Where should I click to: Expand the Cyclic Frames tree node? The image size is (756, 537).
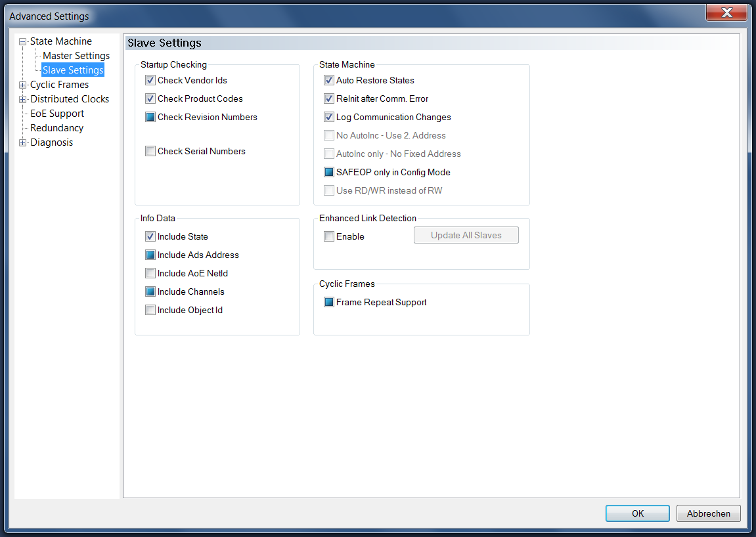(23, 85)
